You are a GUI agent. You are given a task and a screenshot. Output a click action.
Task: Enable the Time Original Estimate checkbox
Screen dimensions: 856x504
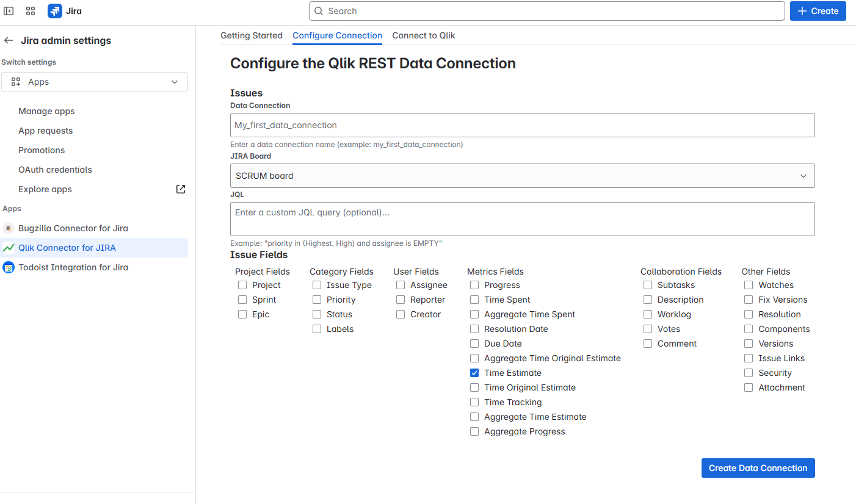[x=474, y=387]
